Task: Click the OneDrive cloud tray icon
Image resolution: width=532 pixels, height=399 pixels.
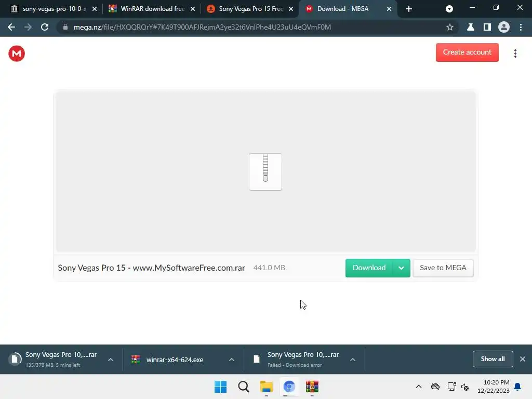Action: point(435,387)
